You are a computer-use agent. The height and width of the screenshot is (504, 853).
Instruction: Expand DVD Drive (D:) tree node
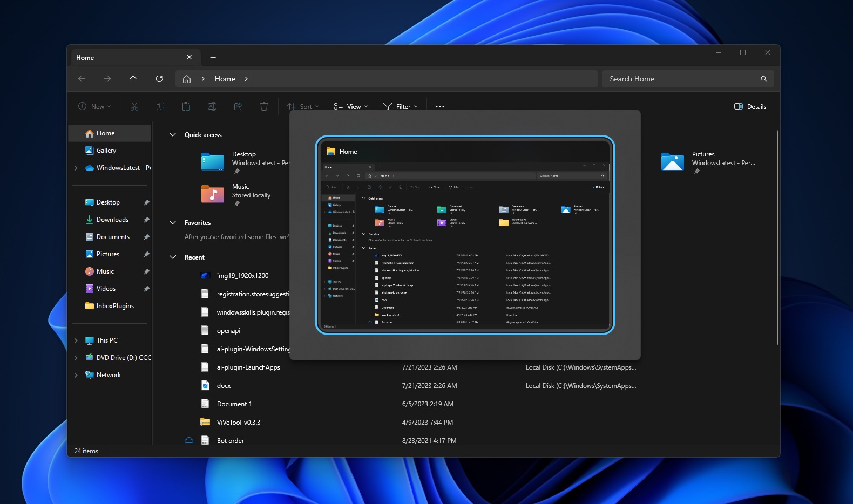click(76, 358)
